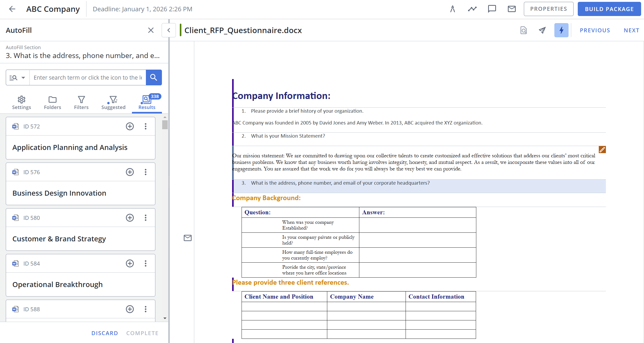Open the search type dropdown
This screenshot has height=343, width=644.
point(18,77)
